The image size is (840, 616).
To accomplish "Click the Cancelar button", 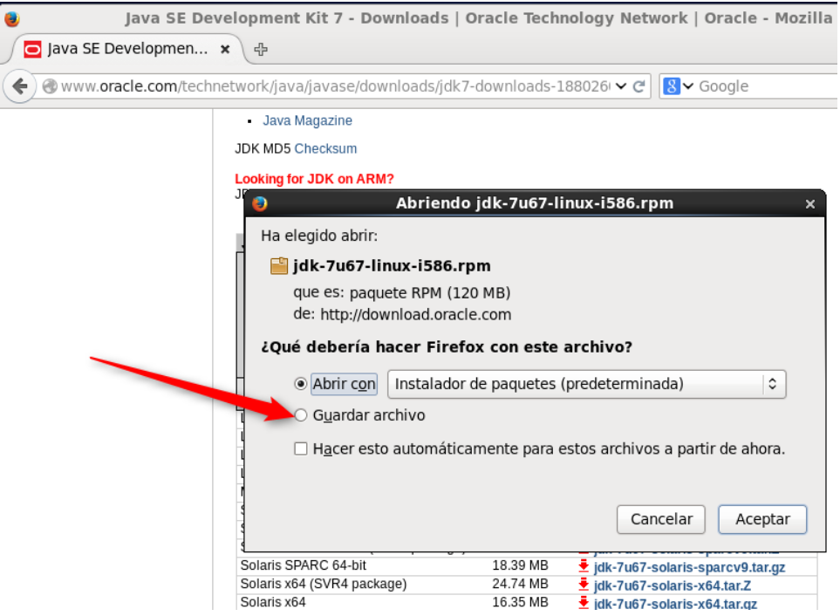I will [661, 519].
